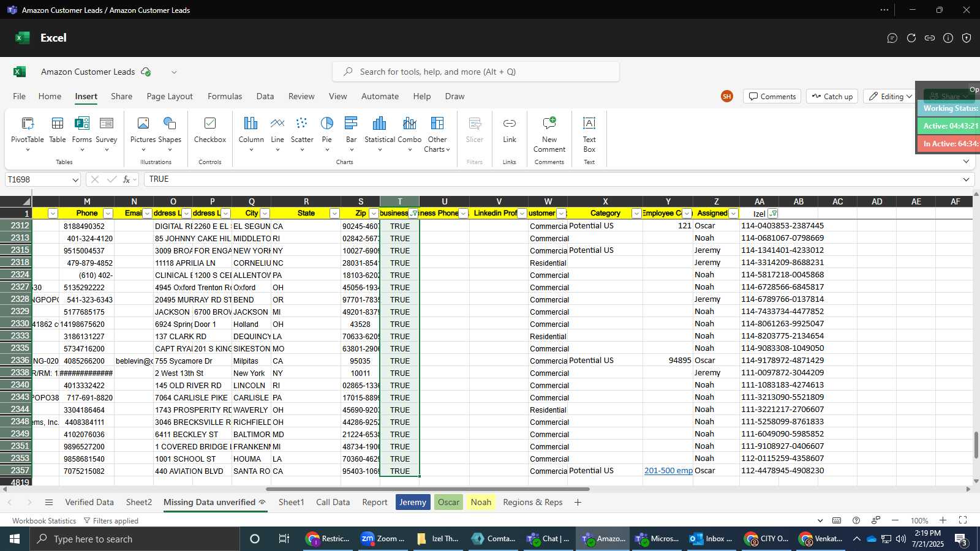980x551 pixels.
Task: Open the Category column filter dropdown
Action: tap(636, 213)
